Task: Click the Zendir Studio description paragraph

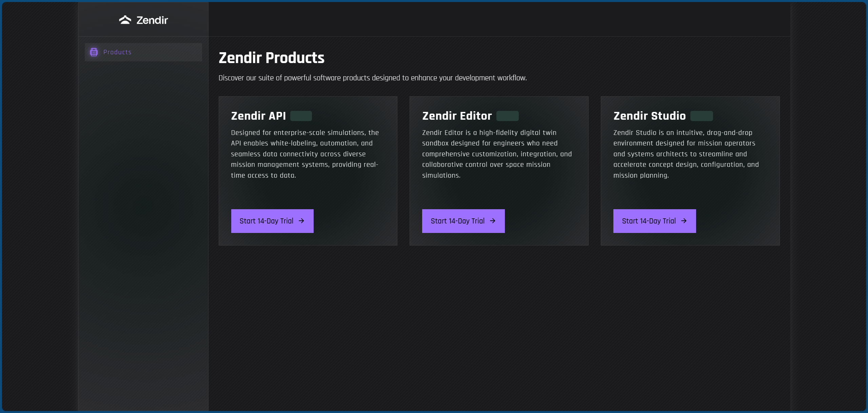Action: pos(686,154)
